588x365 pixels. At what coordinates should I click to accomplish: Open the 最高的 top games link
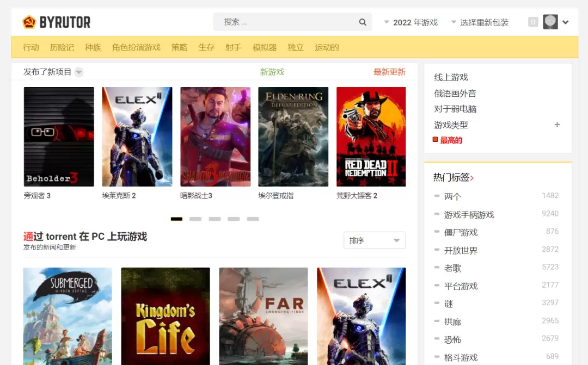pyautogui.click(x=451, y=140)
